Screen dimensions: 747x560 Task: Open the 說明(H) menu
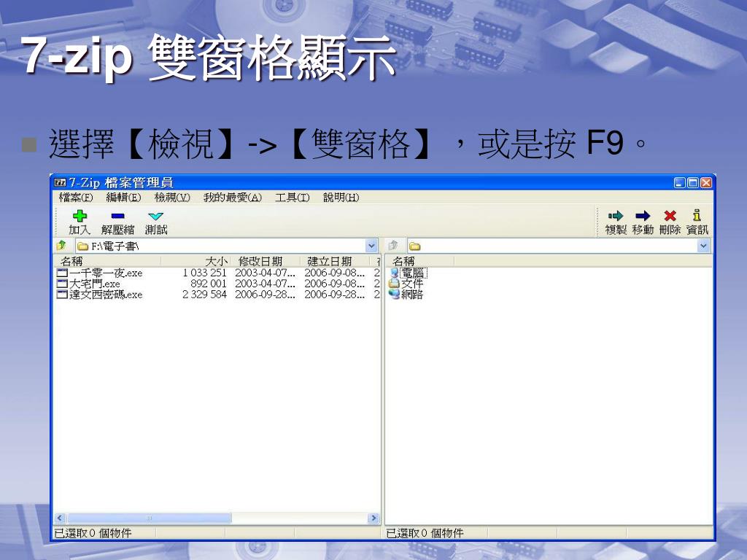tap(341, 198)
